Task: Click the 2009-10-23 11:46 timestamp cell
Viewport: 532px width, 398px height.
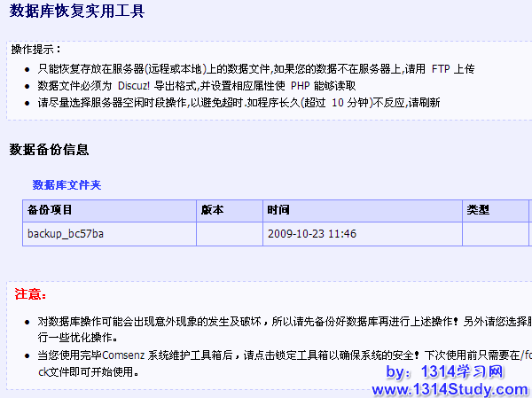Action: point(311,234)
